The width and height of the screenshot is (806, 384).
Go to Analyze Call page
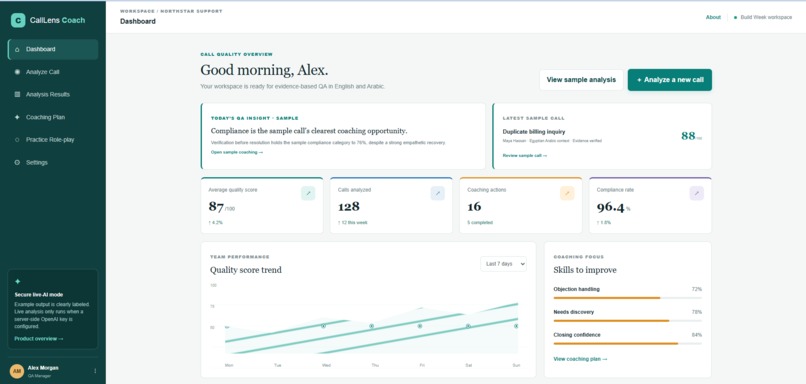point(53,72)
